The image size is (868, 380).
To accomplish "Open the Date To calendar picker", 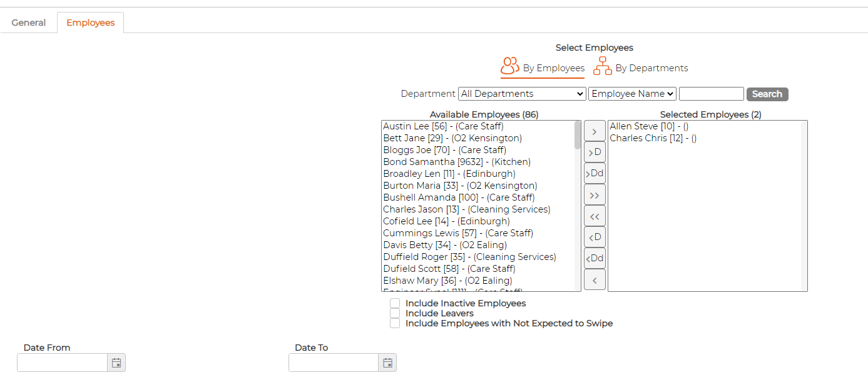I will (388, 362).
